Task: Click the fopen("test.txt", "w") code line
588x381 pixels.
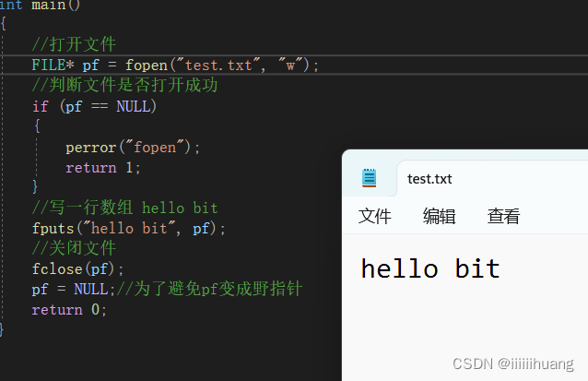Action: click(x=175, y=65)
